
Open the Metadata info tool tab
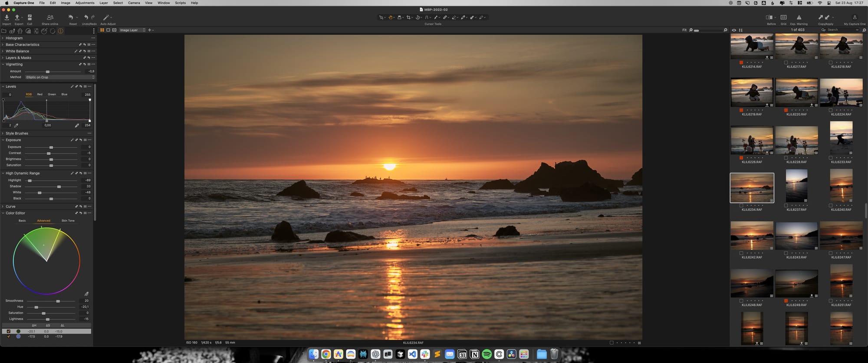coord(61,31)
